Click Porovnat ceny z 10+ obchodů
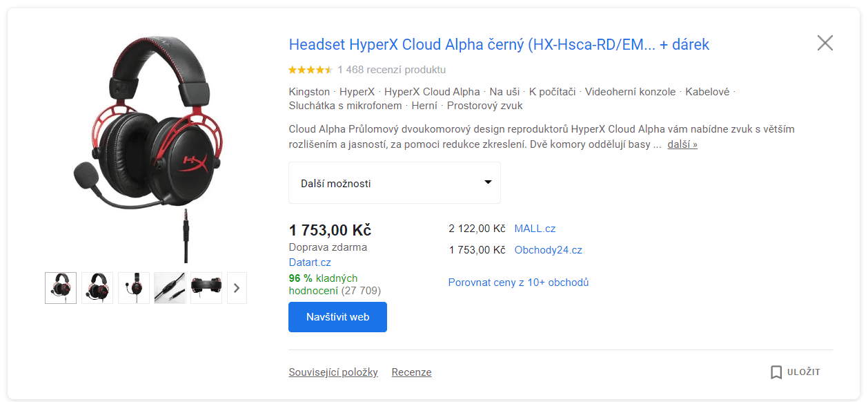Screen dimensions: 868x402 pyautogui.click(x=518, y=283)
